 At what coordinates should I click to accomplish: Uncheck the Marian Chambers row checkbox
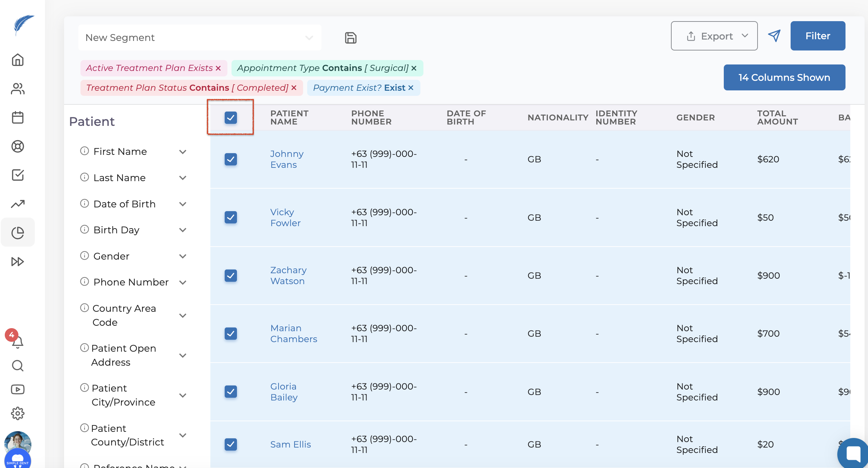click(231, 334)
